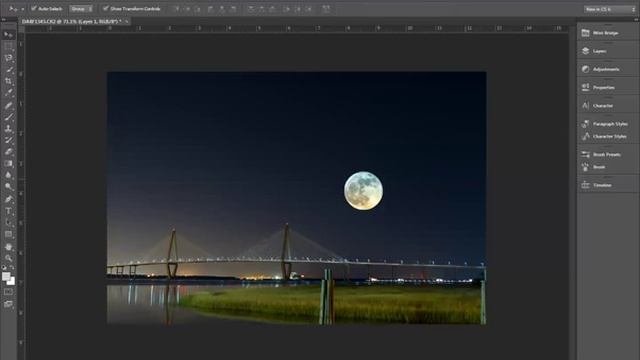Select the Lasso tool
Viewport: 640px width, 360px height.
[x=8, y=58]
